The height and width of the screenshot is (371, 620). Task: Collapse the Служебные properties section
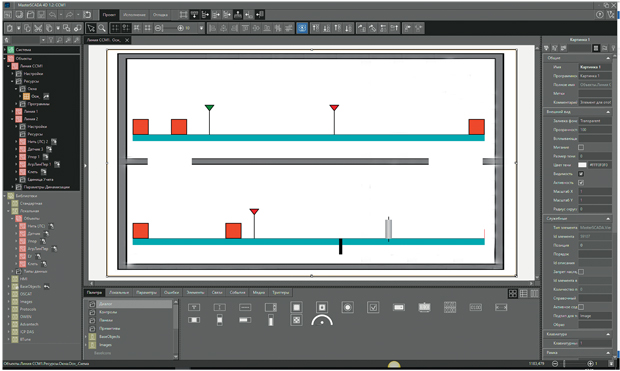coord(608,219)
